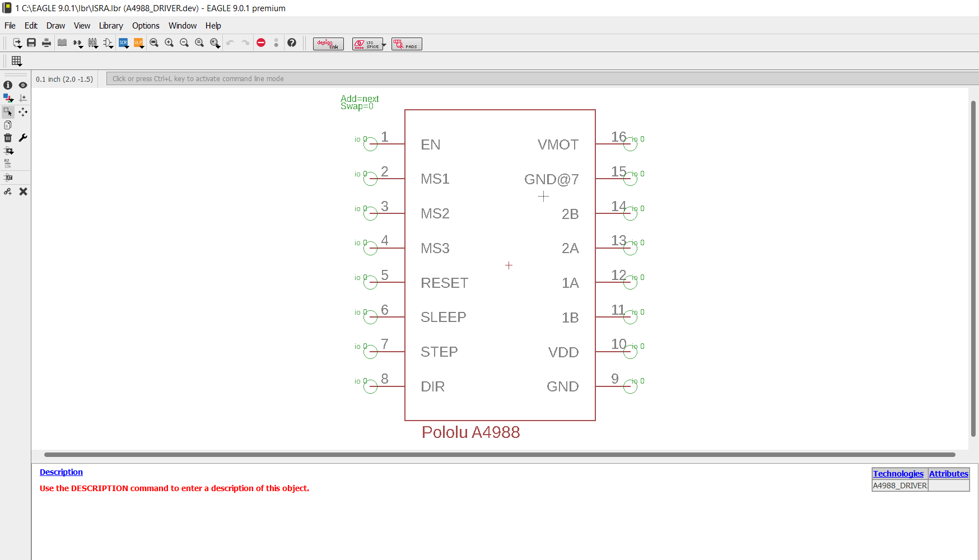Click the zoom to fit icon
This screenshot has height=560, width=979.
tap(154, 43)
